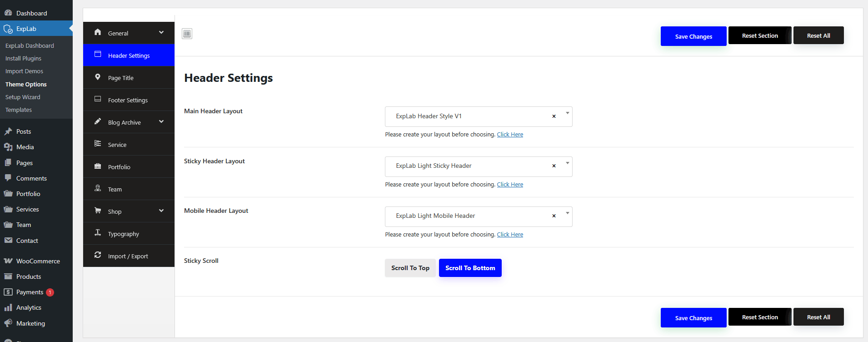Click the Typography icon in options menu
The image size is (868, 342).
[x=98, y=233]
